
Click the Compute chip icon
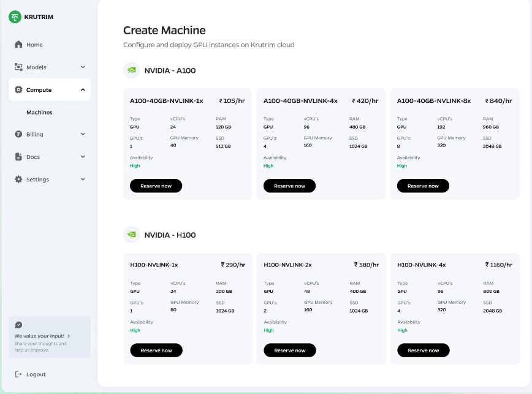[x=18, y=90]
